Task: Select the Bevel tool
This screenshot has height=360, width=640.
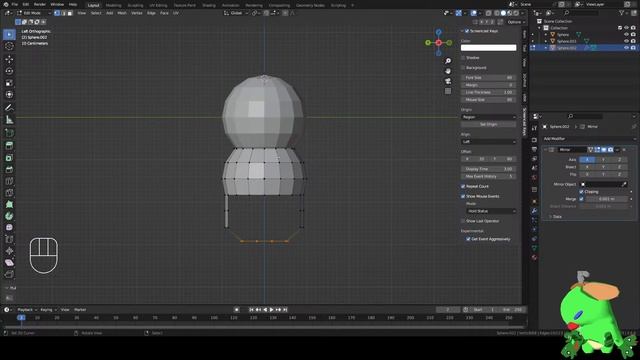Action: click(x=9, y=169)
